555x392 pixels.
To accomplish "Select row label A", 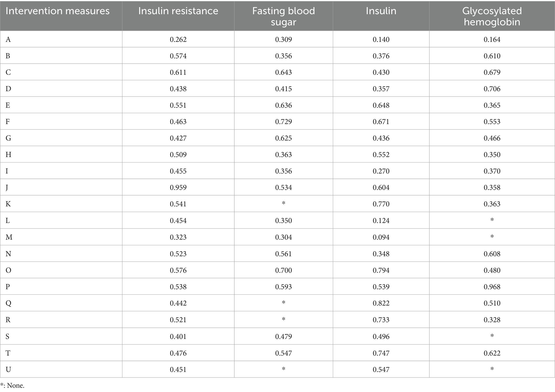I will 8,39.
